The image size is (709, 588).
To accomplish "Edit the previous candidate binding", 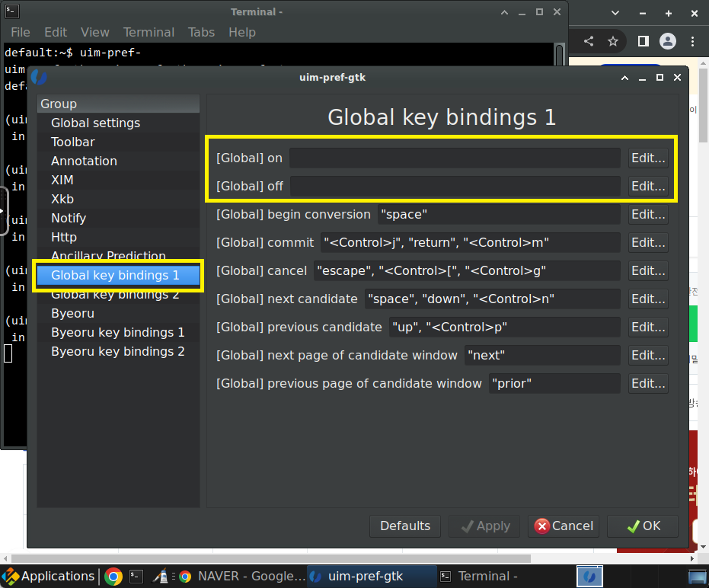I will coord(648,327).
